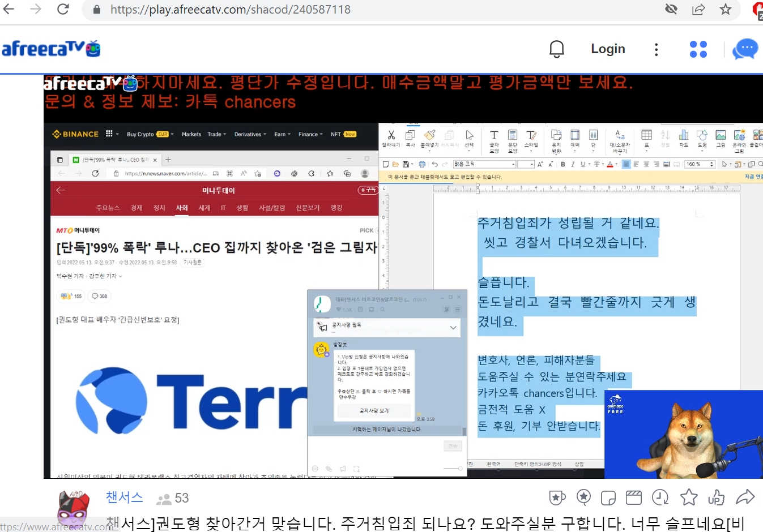Send star balloon gift icon

583,497
